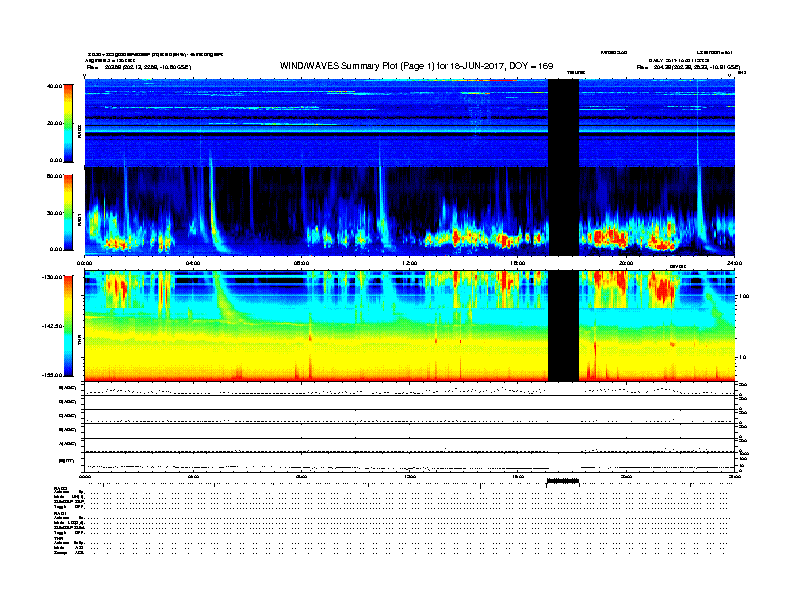Click the 12:00 tick label below the line plots
Viewport: 792px width, 612px height.
point(410,477)
